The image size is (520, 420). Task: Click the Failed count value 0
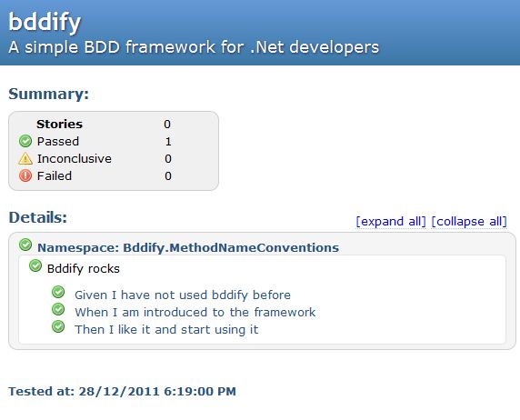pyautogui.click(x=168, y=175)
